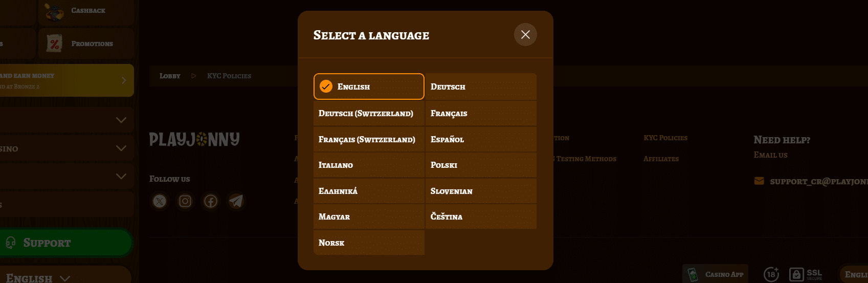Go to Lobby in the breadcrumb
The image size is (868, 283).
pos(170,76)
